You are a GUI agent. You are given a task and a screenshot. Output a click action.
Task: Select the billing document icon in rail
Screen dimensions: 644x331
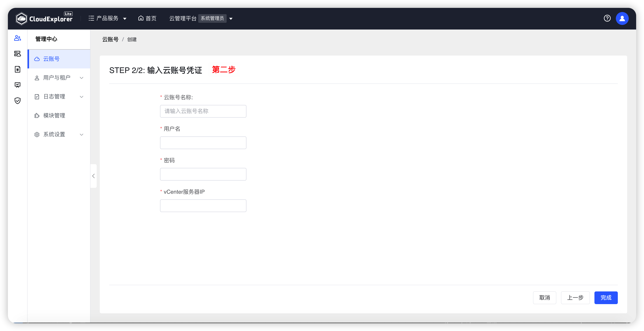point(17,69)
